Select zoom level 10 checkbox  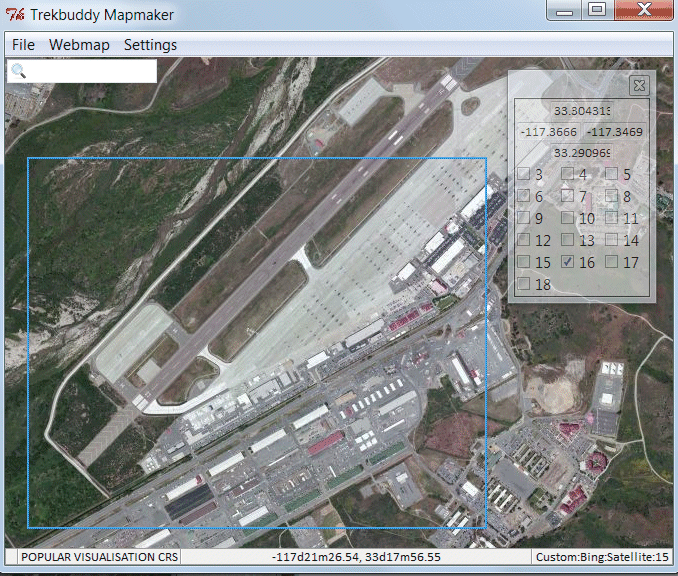point(567,218)
